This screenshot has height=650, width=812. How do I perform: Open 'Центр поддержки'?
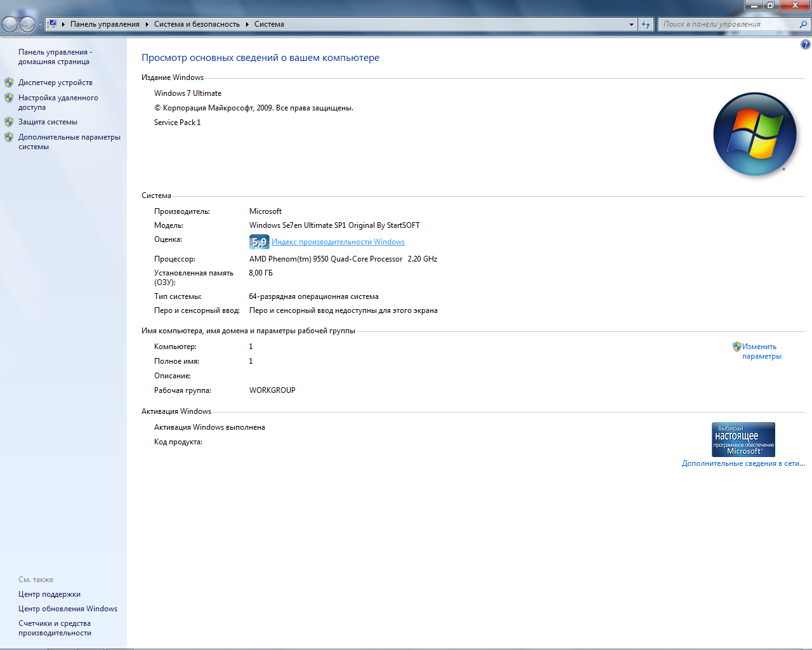49,594
